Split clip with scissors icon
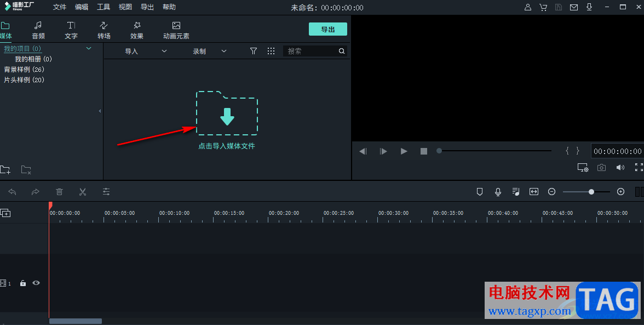 [83, 191]
